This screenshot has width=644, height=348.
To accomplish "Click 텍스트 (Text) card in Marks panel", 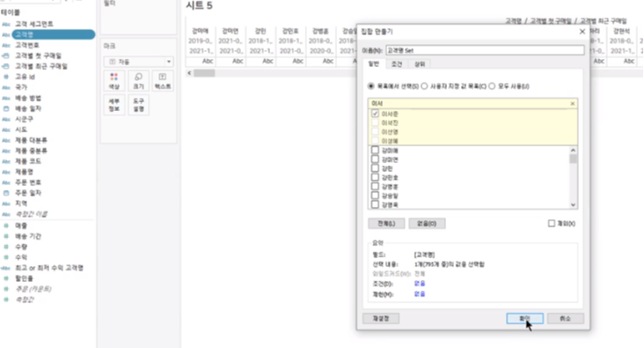I will 163,81.
